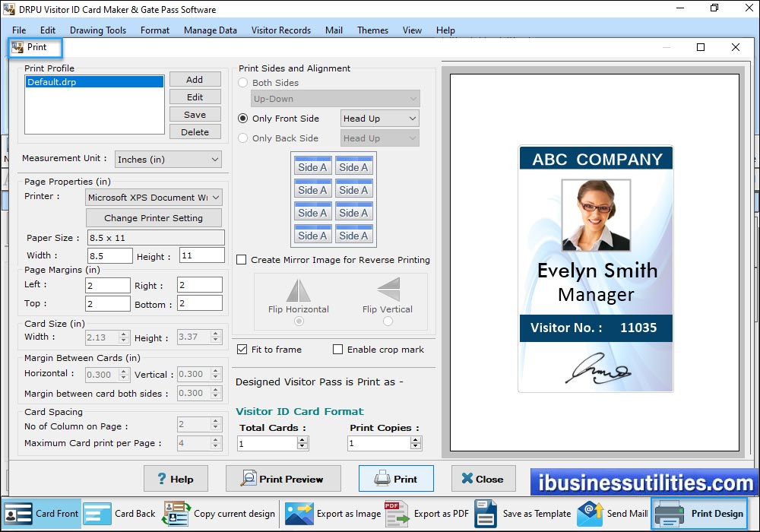Viewport: 760px width, 532px height.
Task: Open the Drawing Tools menu
Action: [x=98, y=30]
